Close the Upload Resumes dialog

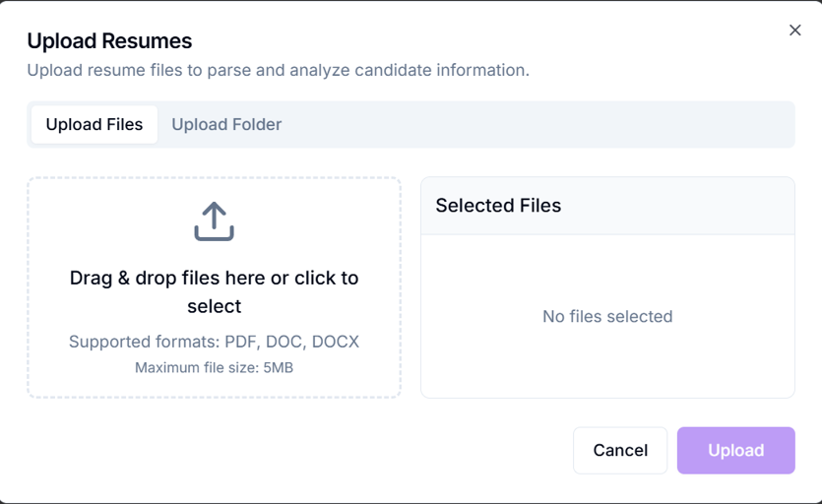pyautogui.click(x=795, y=31)
